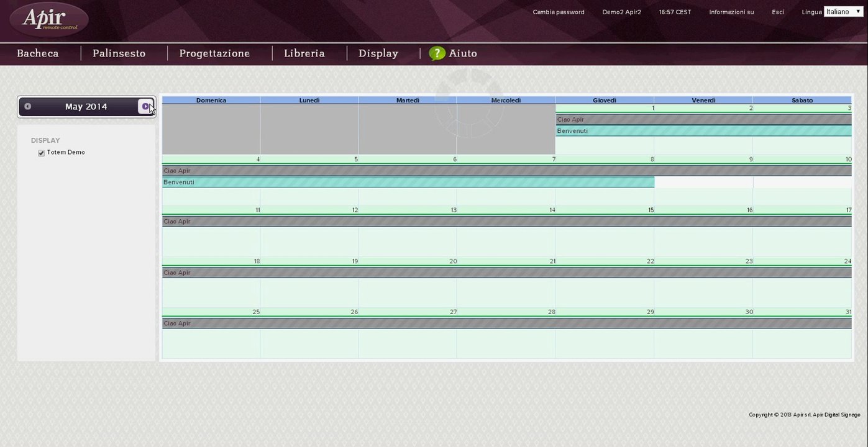Click day number 2 in the calendar
This screenshot has width=868, height=447.
click(751, 108)
